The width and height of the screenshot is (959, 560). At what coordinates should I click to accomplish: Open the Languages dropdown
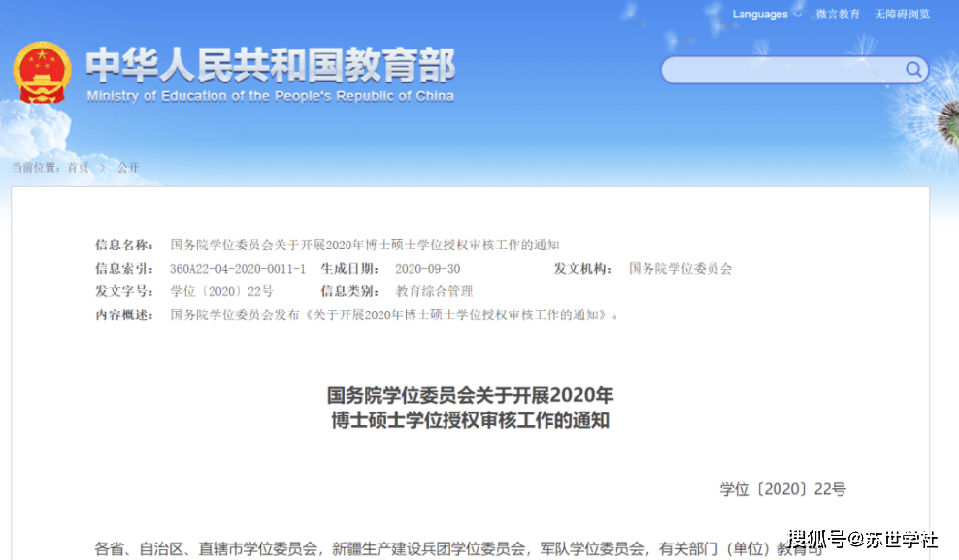coord(758,14)
